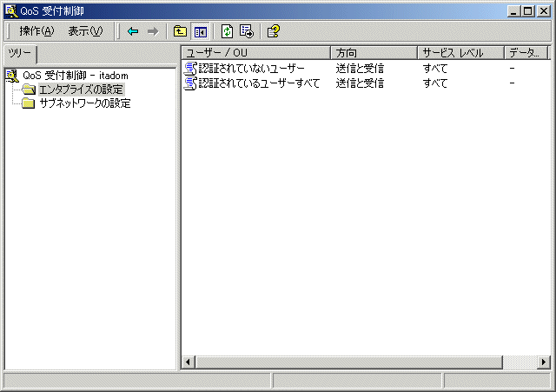Click the Forward arrow toolbar icon
This screenshot has height=392, width=556.
153,31
